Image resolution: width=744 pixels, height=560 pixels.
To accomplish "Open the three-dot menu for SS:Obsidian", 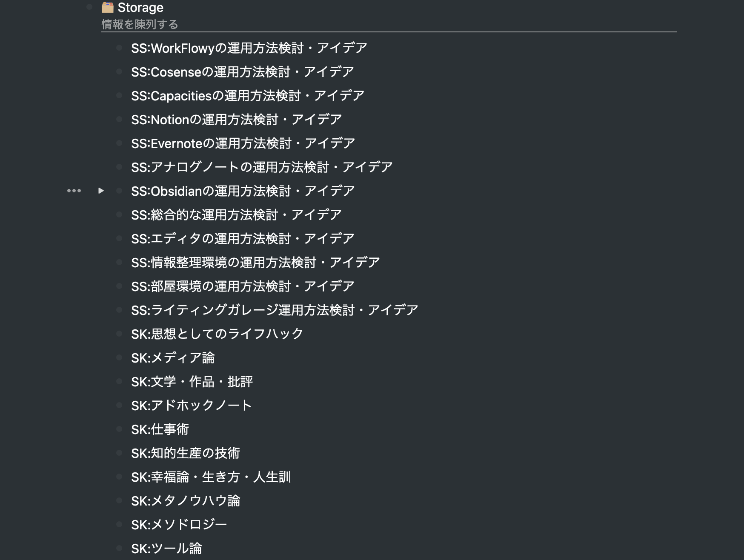I will (x=75, y=191).
